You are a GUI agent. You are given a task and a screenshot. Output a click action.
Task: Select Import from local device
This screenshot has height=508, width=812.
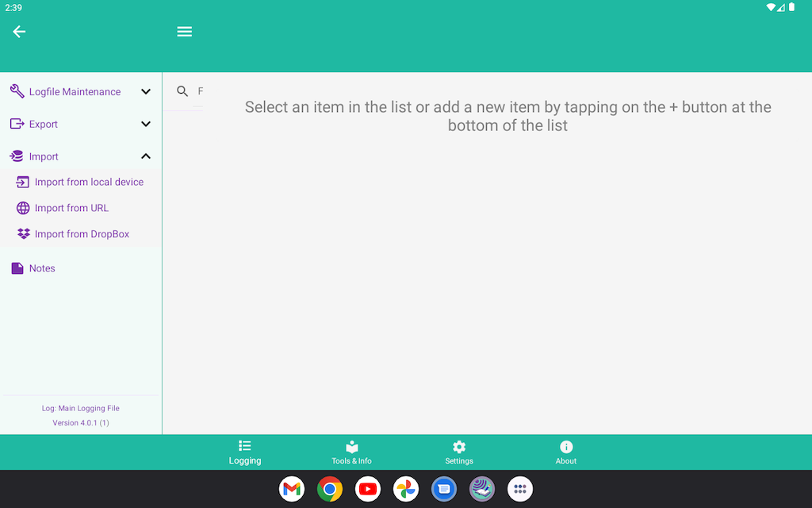coord(89,182)
